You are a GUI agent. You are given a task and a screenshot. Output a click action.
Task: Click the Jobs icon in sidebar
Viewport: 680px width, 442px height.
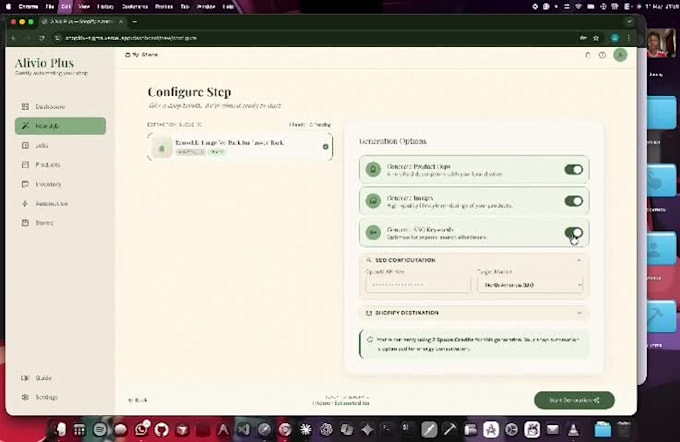click(x=25, y=145)
